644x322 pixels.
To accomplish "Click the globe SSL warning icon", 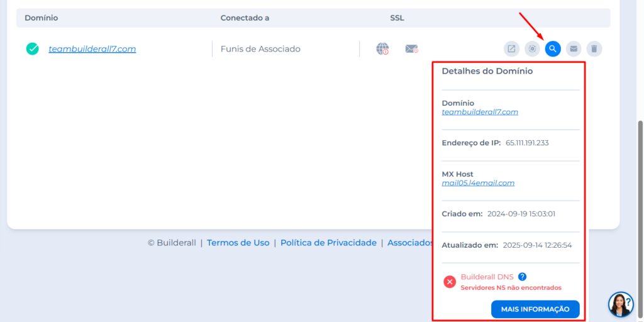I will pos(382,48).
